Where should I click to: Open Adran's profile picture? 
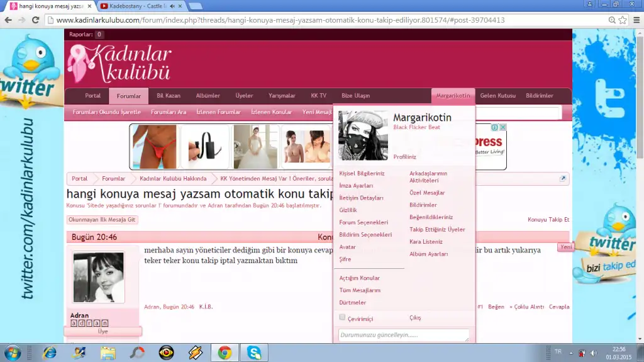[99, 277]
